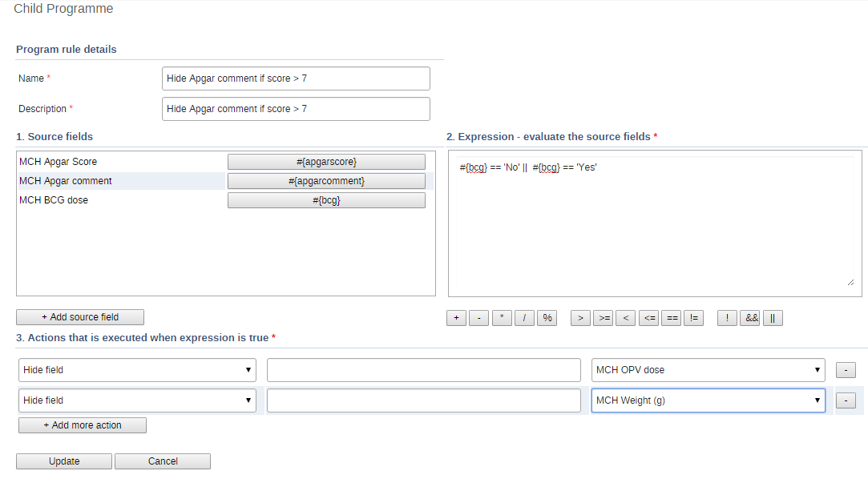The width and height of the screenshot is (868, 495).
Task: Click Add source field button
Action: (x=80, y=317)
